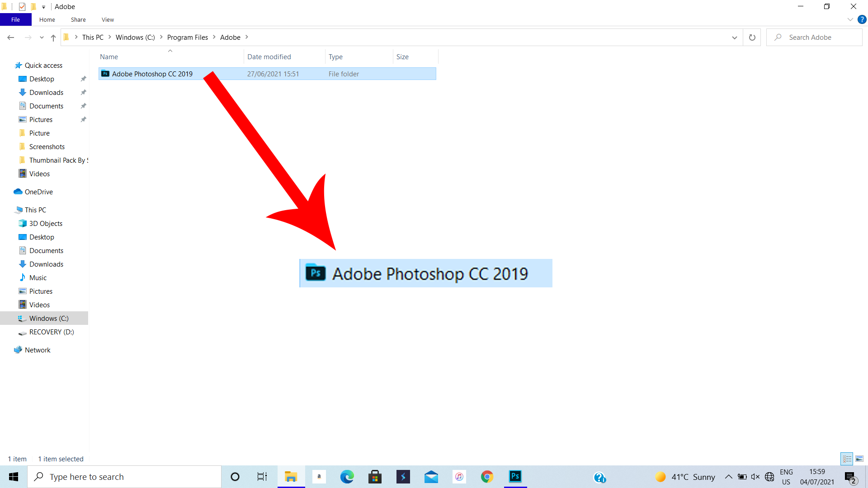Toggle pin for Downloads Quick access
The image size is (868, 488).
(83, 92)
